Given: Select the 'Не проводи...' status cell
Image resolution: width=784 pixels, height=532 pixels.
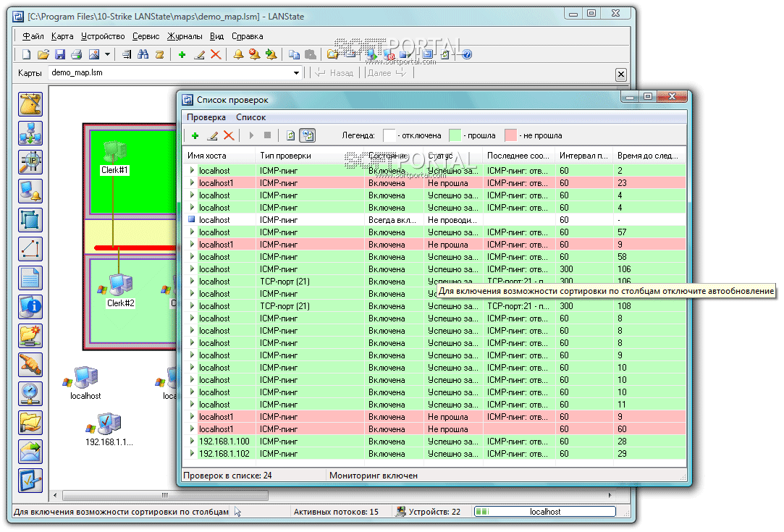Looking at the screenshot, I should tap(452, 220).
